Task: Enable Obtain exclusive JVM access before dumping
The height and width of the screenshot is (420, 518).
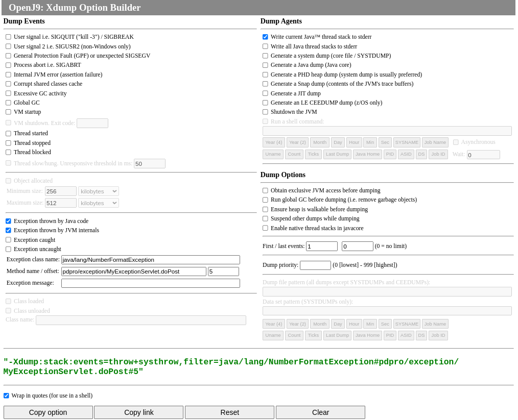Action: pos(265,190)
